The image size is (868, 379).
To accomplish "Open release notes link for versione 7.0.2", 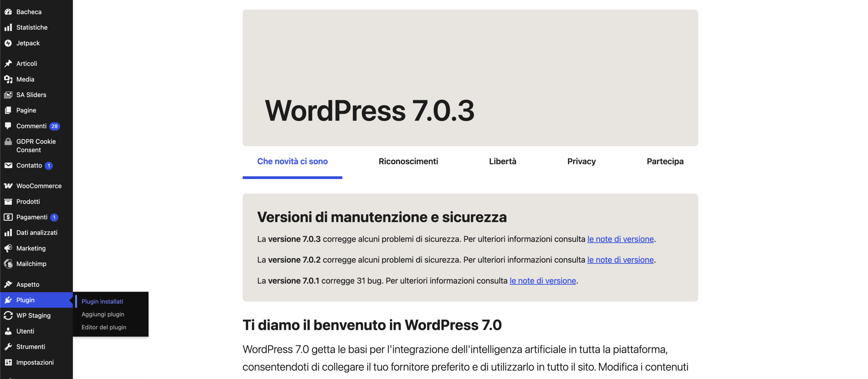I will click(x=620, y=260).
